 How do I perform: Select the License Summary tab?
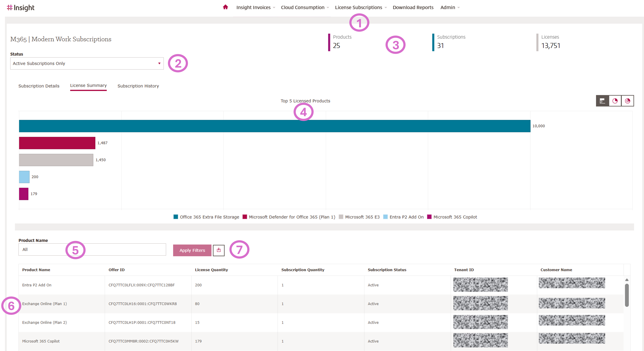click(88, 86)
